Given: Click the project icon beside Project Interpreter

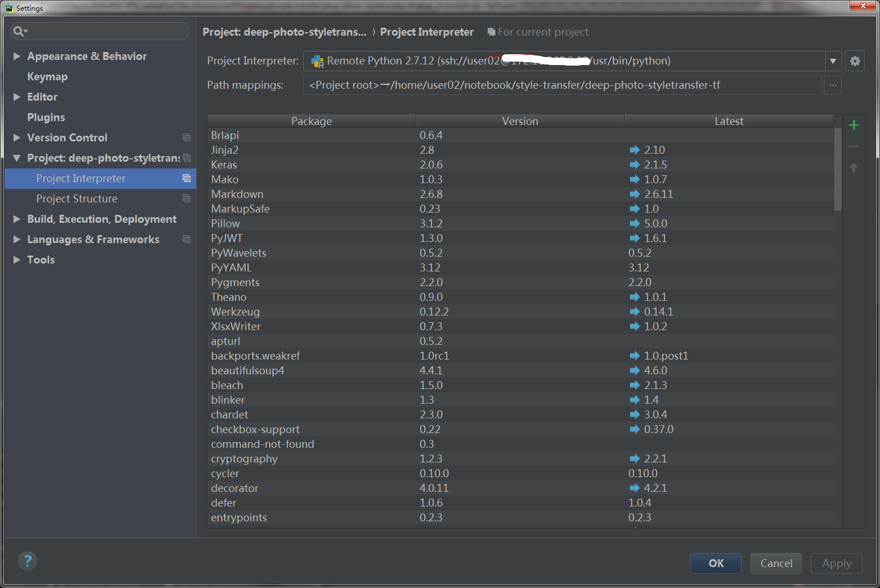Looking at the screenshot, I should coord(187,178).
